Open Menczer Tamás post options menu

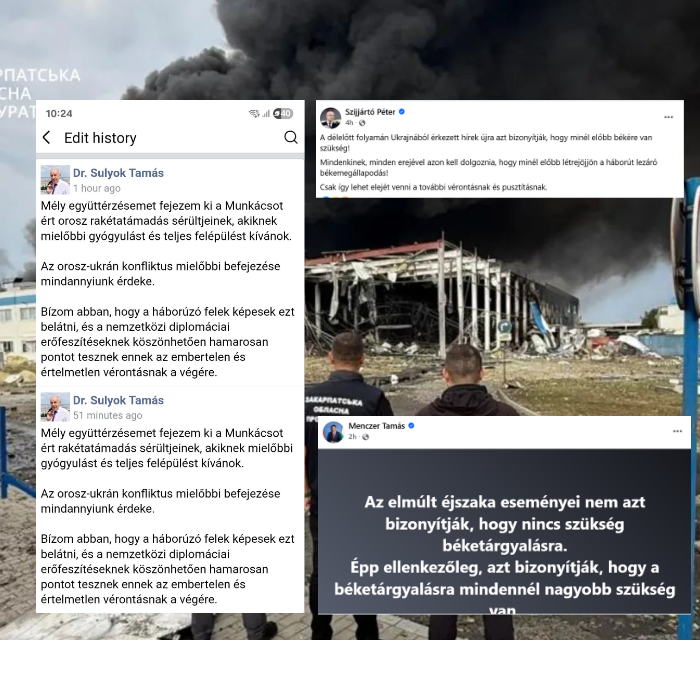(677, 431)
